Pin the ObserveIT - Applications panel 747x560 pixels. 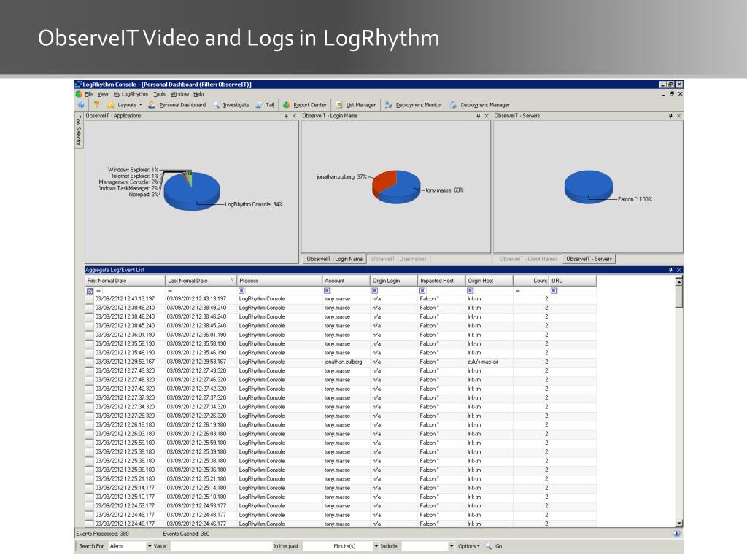coord(286,116)
